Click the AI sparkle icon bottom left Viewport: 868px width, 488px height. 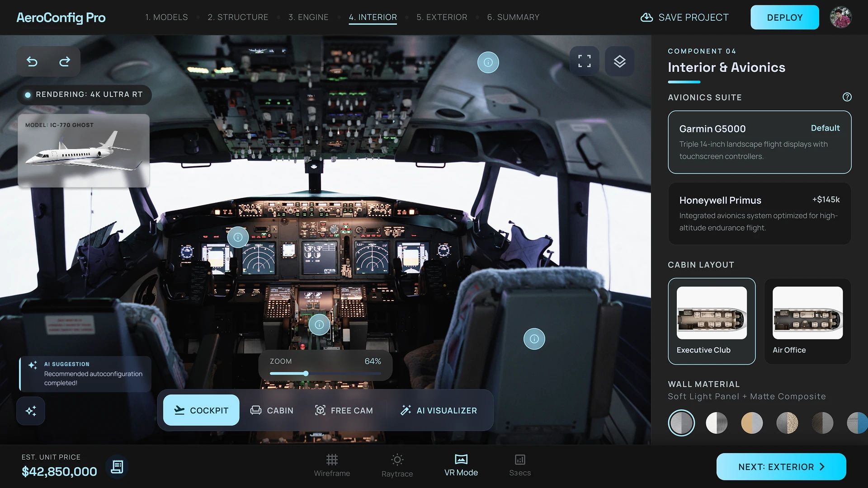pos(30,411)
